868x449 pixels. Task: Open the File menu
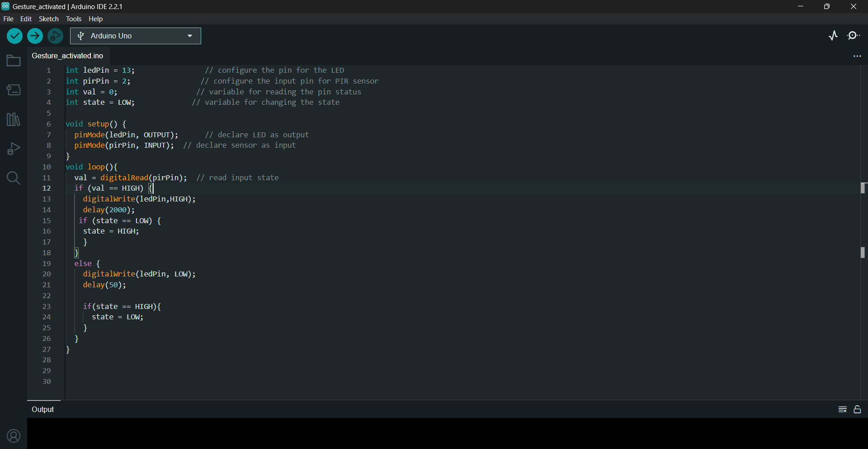[9, 19]
